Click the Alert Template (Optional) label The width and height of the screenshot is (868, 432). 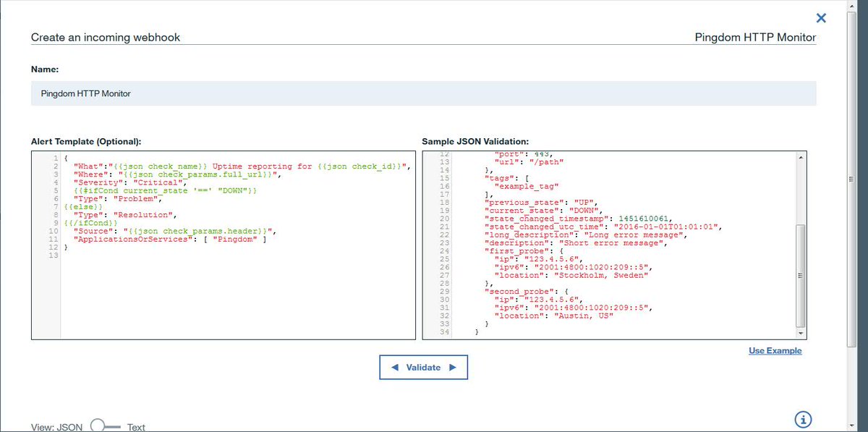coord(86,141)
